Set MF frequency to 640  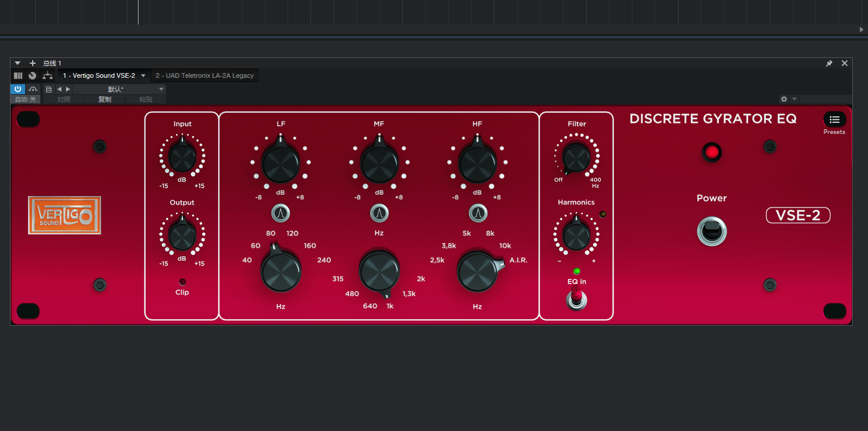(x=370, y=306)
